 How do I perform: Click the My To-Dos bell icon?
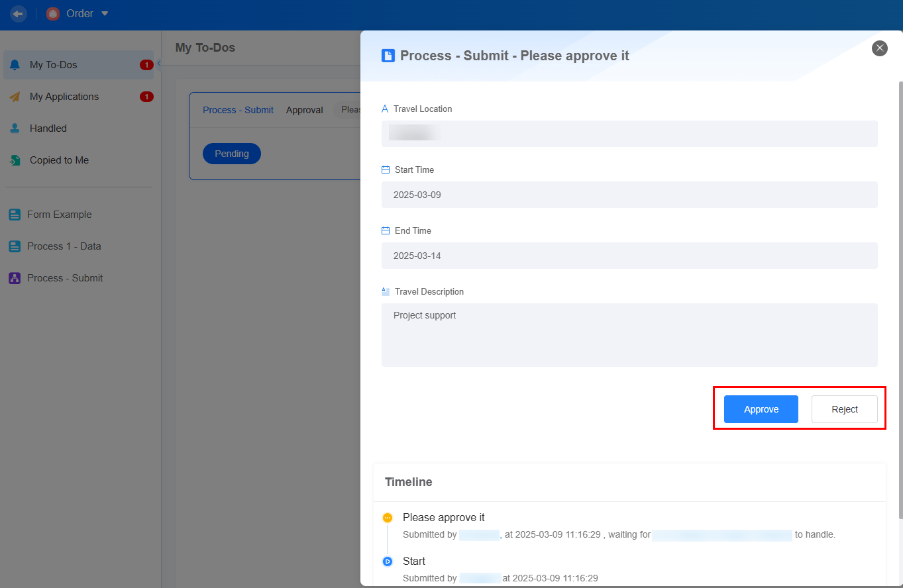tap(15, 65)
